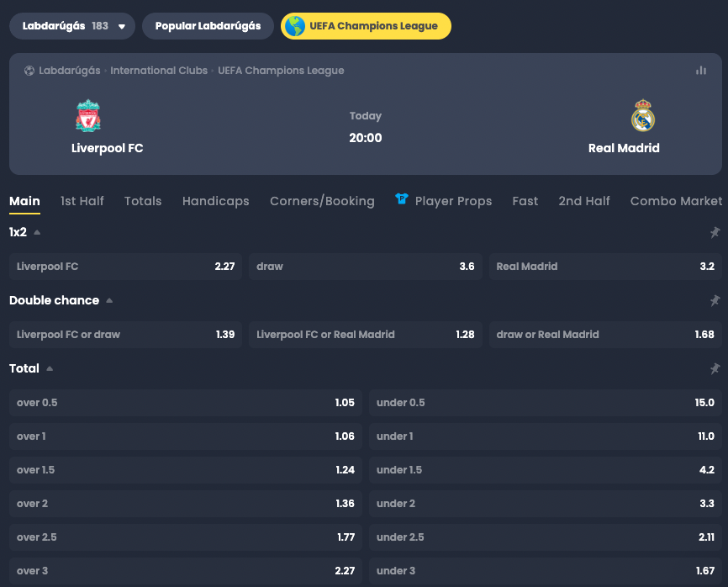728x587 pixels.
Task: Select draw or Real Madrid at 1.68
Action: [x=605, y=335]
